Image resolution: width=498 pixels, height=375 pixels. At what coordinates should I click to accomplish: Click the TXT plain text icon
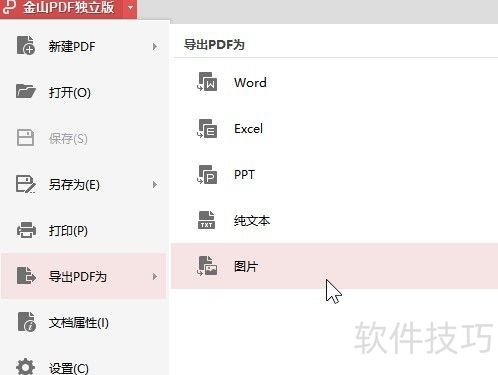pyautogui.click(x=207, y=220)
